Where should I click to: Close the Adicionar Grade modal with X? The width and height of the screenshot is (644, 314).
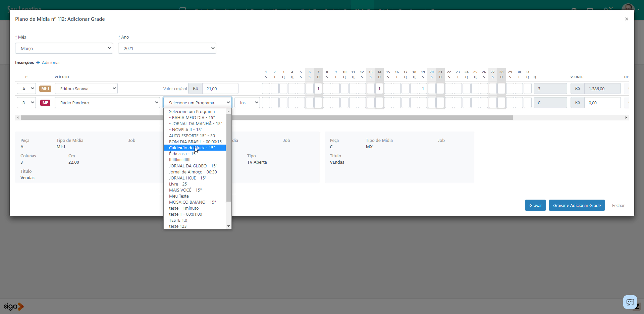coord(626,19)
